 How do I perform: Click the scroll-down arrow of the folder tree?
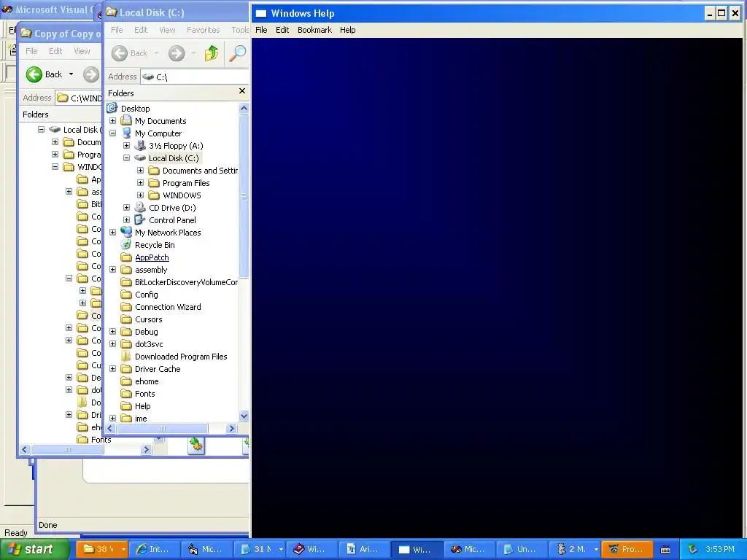[x=244, y=416]
